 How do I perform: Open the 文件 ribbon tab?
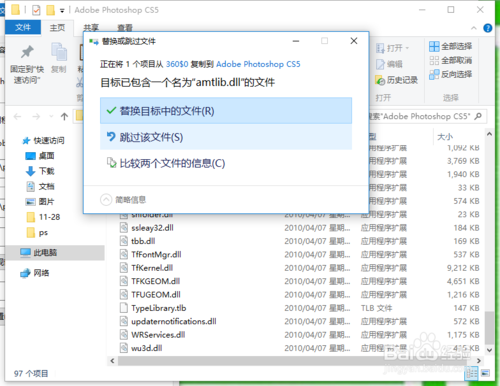click(x=23, y=27)
